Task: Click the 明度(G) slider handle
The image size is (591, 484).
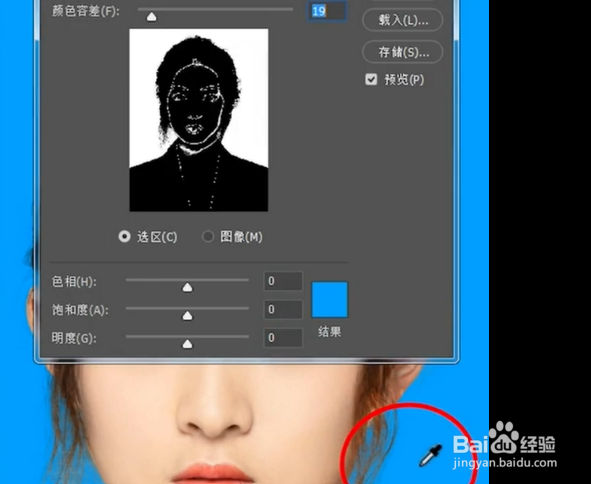Action: (187, 344)
